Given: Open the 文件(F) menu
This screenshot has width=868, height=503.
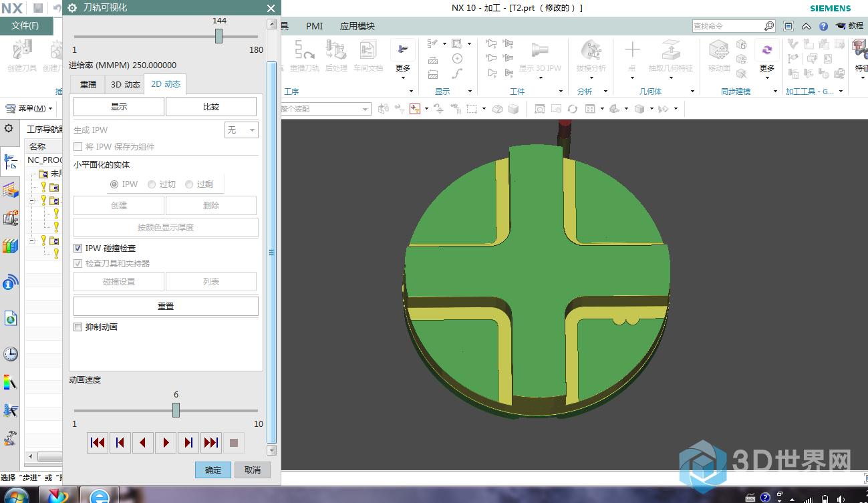Looking at the screenshot, I should tap(25, 26).
